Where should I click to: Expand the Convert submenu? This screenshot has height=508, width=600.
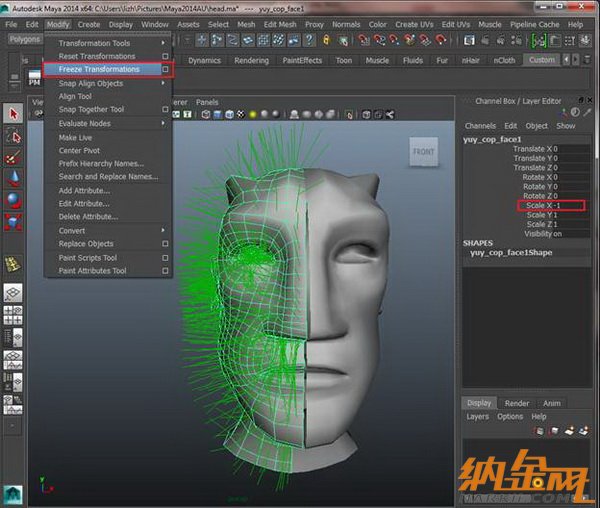[x=163, y=230]
